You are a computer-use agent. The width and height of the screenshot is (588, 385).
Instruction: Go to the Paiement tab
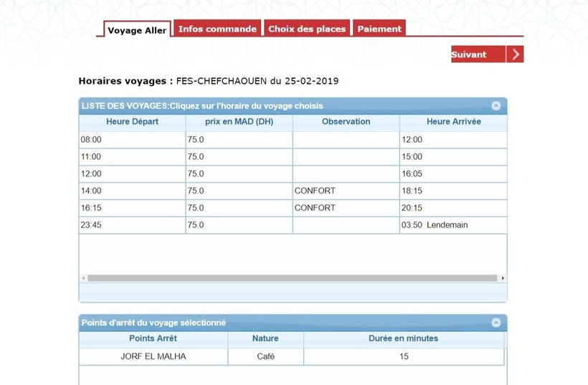(379, 28)
